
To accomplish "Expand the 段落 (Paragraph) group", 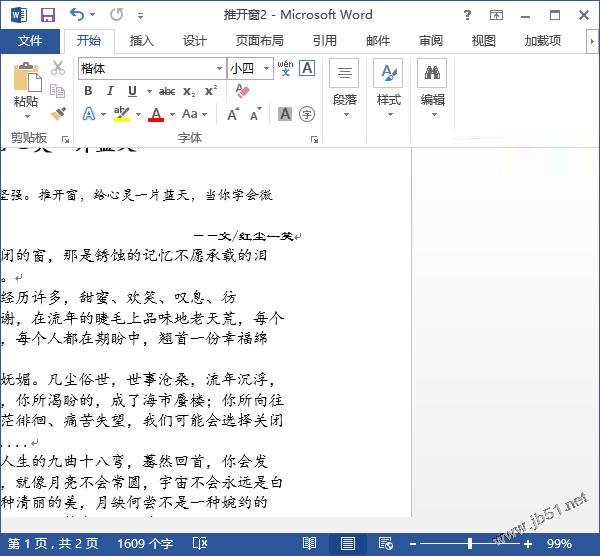I will 344,88.
